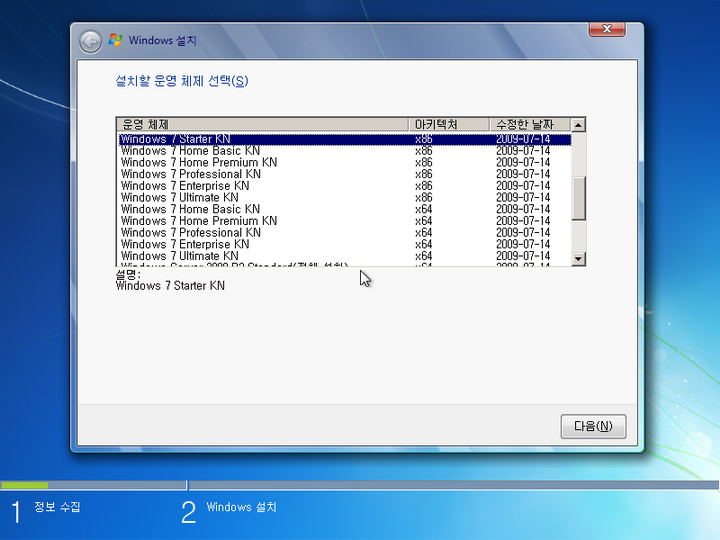Screen dimensions: 720x540
Task: Choose Windows 7 Ultimate KN x64
Action: [180, 256]
